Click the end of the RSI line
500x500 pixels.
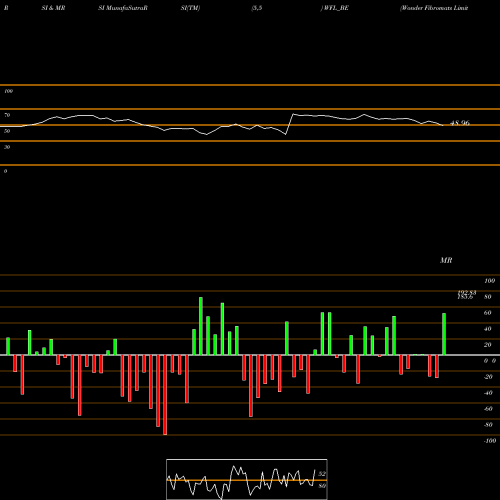(x=443, y=125)
